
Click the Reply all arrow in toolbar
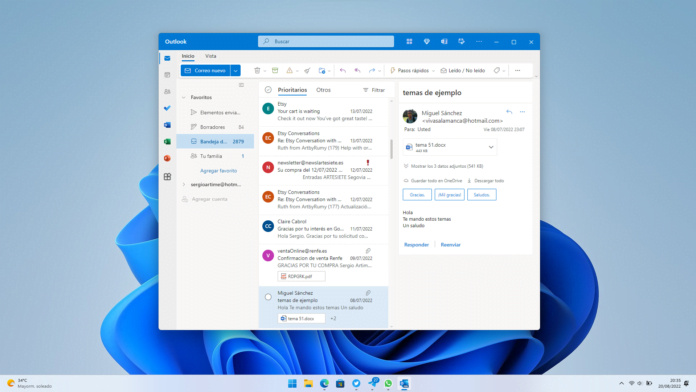coord(357,71)
